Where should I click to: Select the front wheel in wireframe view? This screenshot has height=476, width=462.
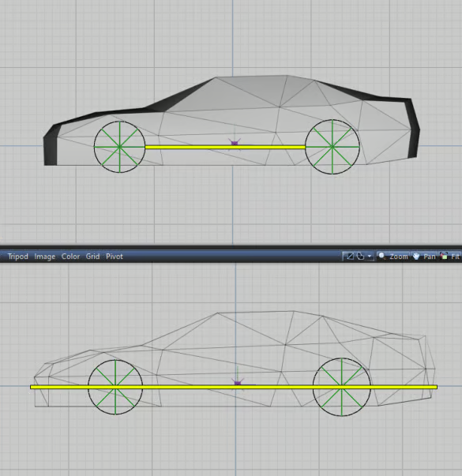(x=115, y=387)
